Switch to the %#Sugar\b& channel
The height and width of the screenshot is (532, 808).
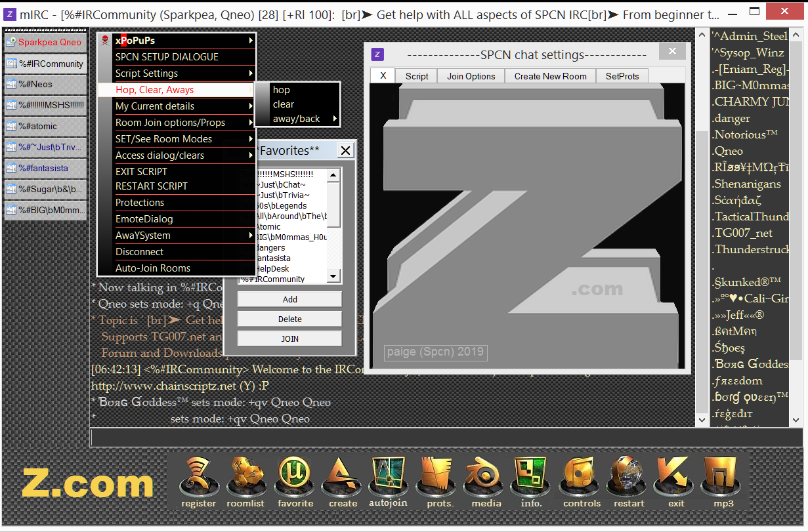click(x=45, y=189)
